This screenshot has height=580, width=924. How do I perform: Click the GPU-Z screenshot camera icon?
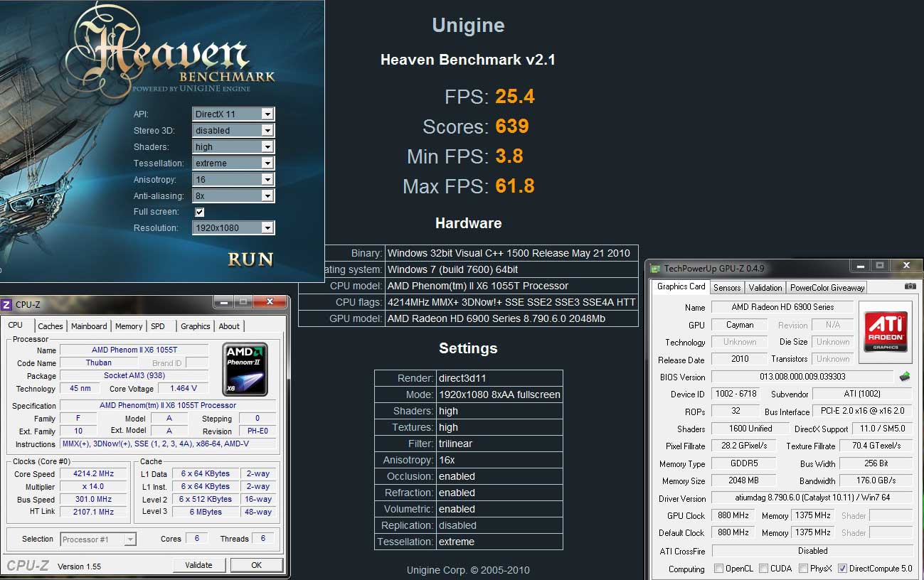tap(910, 286)
